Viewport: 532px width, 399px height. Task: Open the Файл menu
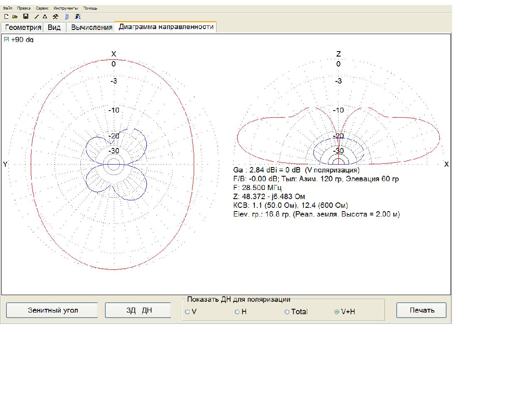7,8
